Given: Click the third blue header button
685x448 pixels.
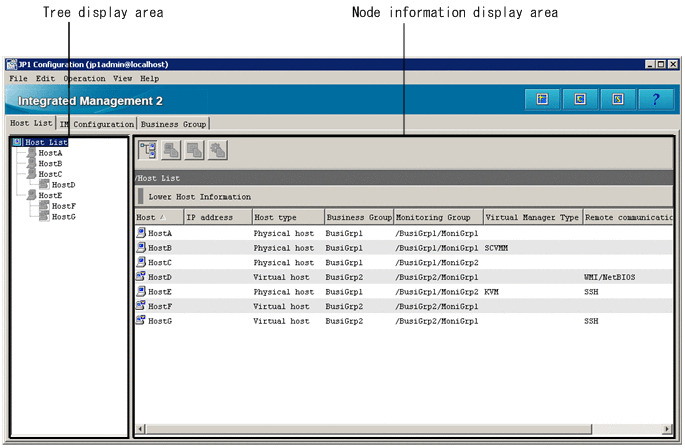Looking at the screenshot, I should [x=617, y=99].
